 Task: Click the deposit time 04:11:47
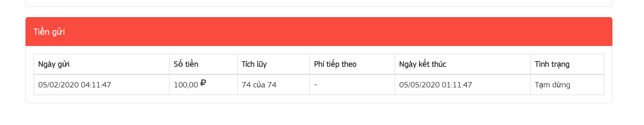click(x=96, y=85)
